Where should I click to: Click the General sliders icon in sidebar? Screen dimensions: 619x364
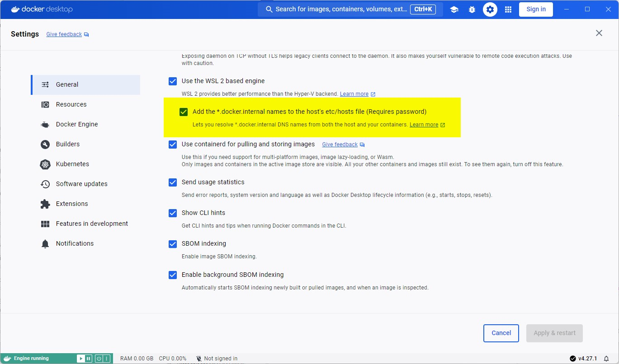pyautogui.click(x=45, y=84)
